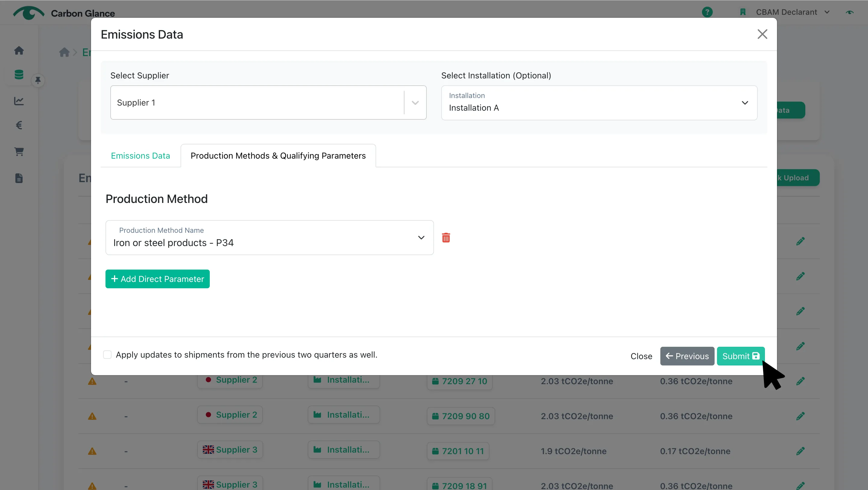Tick apply updates to previous two quarters
Viewport: 868px width, 490px height.
[x=107, y=355]
